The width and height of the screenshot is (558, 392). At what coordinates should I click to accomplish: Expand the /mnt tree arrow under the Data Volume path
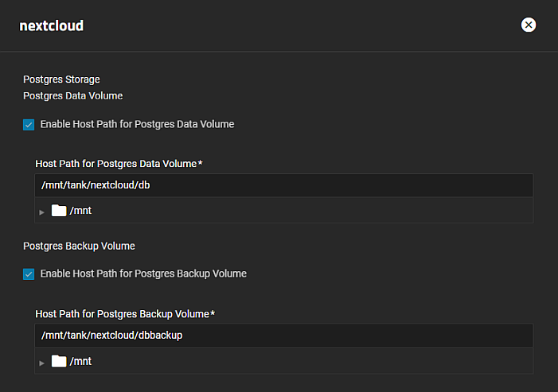coord(42,212)
